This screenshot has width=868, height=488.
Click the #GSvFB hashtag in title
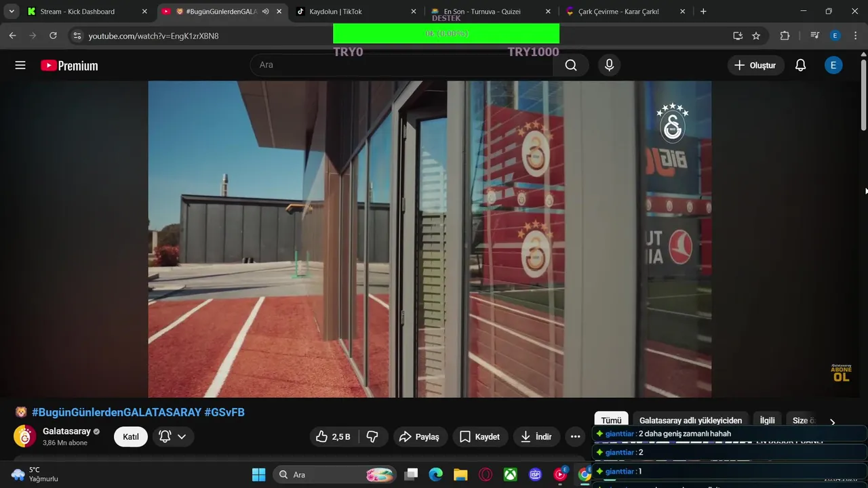[x=224, y=412]
